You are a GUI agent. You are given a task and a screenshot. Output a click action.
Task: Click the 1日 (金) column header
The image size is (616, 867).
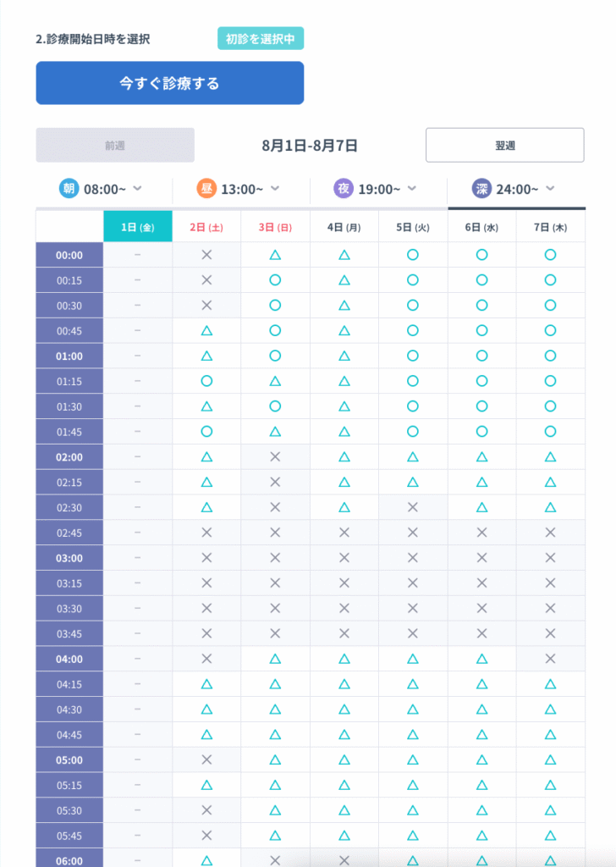(138, 227)
